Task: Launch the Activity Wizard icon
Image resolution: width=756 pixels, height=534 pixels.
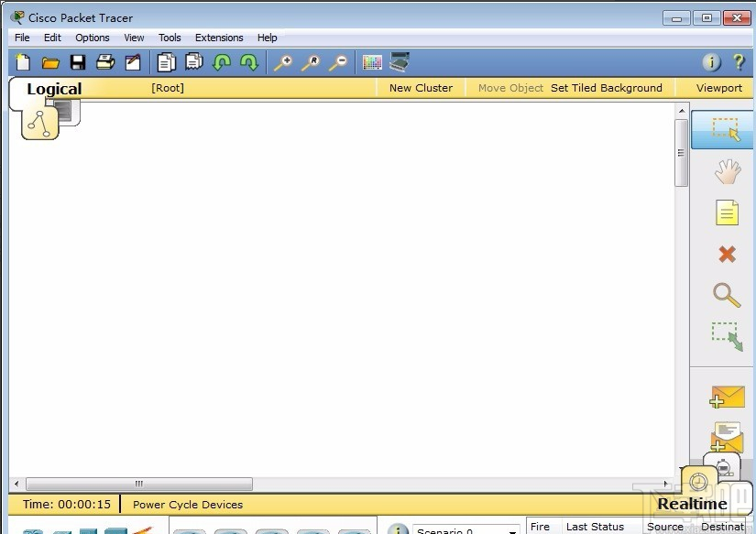Action: (x=133, y=62)
